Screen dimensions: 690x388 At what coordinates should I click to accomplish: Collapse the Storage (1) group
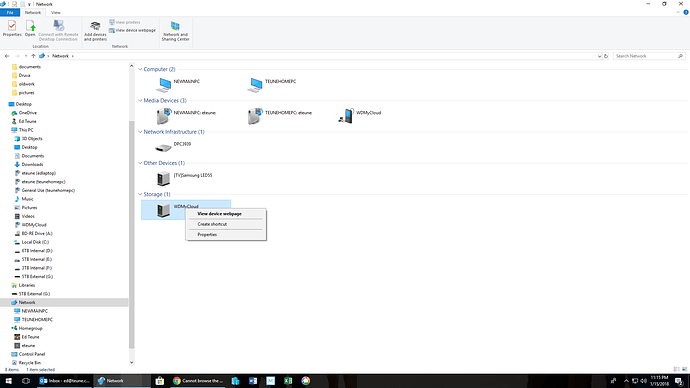click(x=140, y=194)
